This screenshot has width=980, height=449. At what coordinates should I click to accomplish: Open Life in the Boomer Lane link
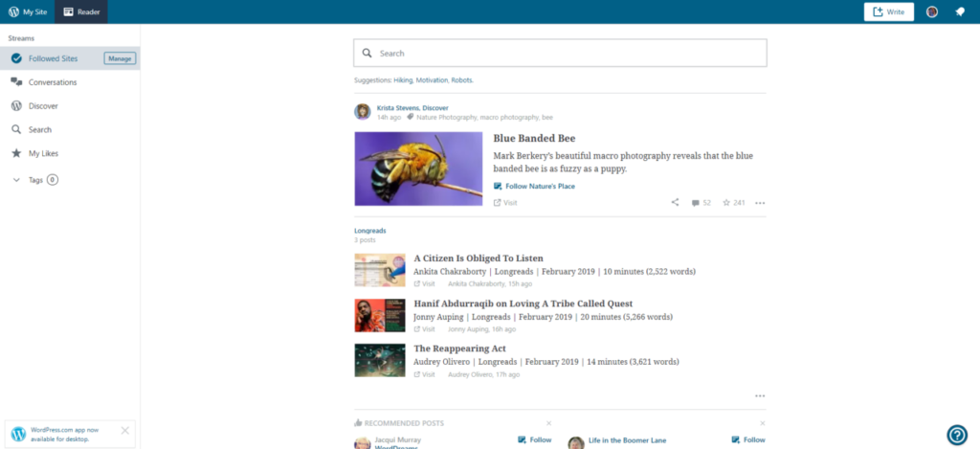[x=627, y=440]
